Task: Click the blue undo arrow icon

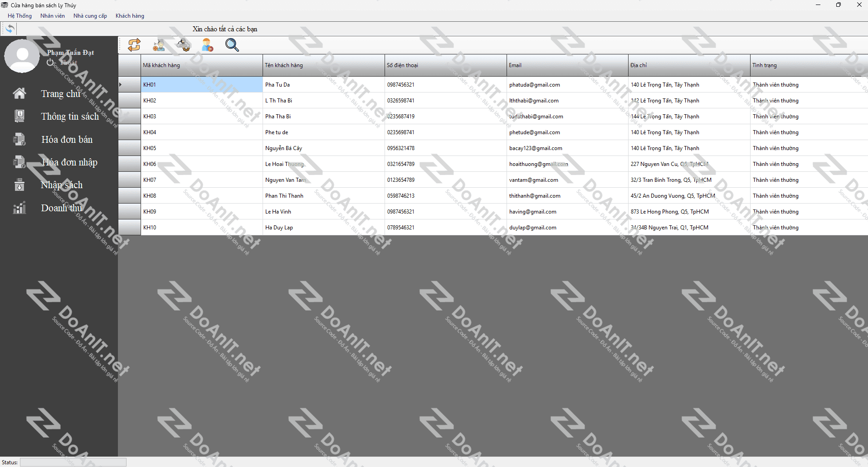Action: coord(10,29)
